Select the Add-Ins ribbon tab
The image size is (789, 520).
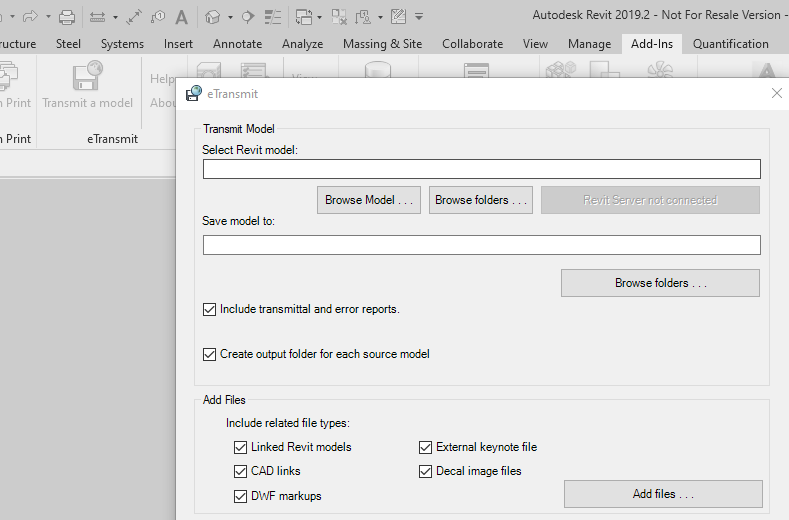coord(652,44)
